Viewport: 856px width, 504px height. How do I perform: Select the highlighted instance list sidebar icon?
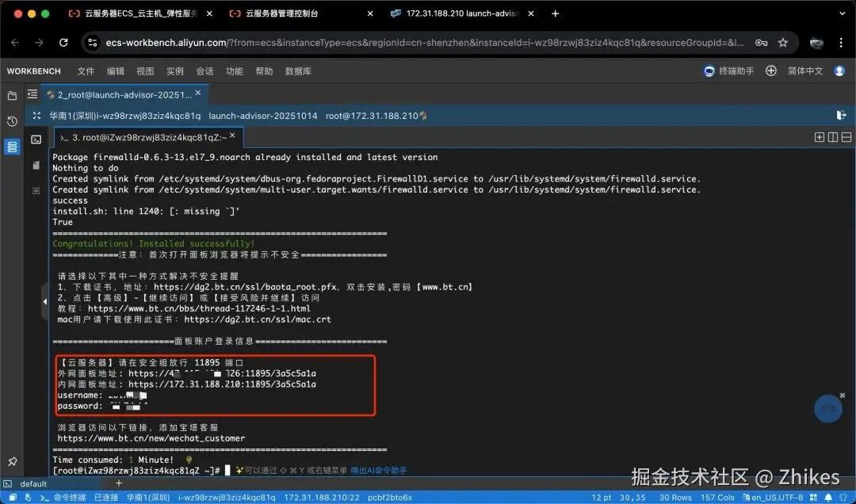click(12, 147)
